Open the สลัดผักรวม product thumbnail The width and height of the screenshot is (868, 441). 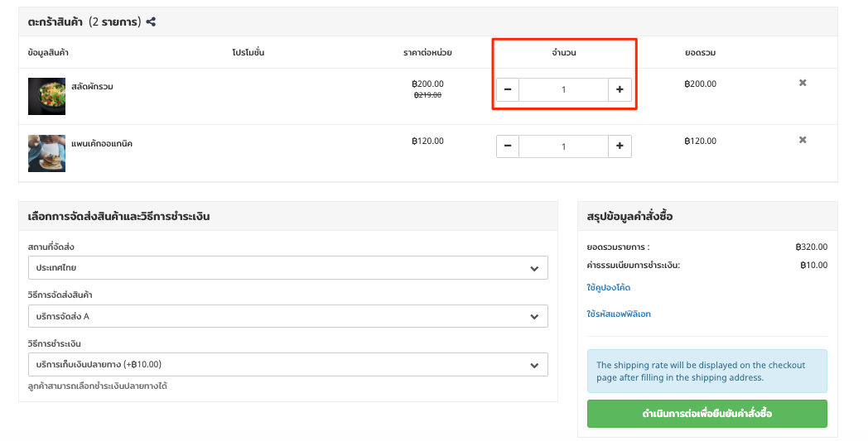(47, 96)
